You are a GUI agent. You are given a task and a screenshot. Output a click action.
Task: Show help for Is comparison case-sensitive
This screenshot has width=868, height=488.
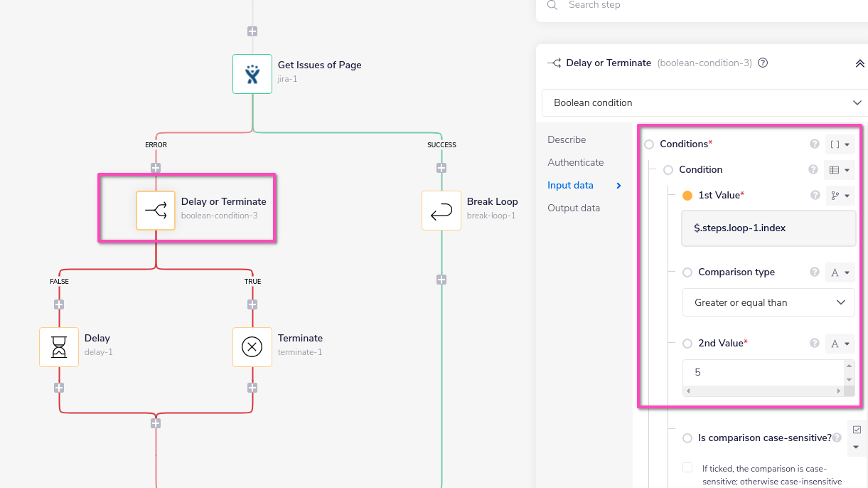(x=837, y=437)
